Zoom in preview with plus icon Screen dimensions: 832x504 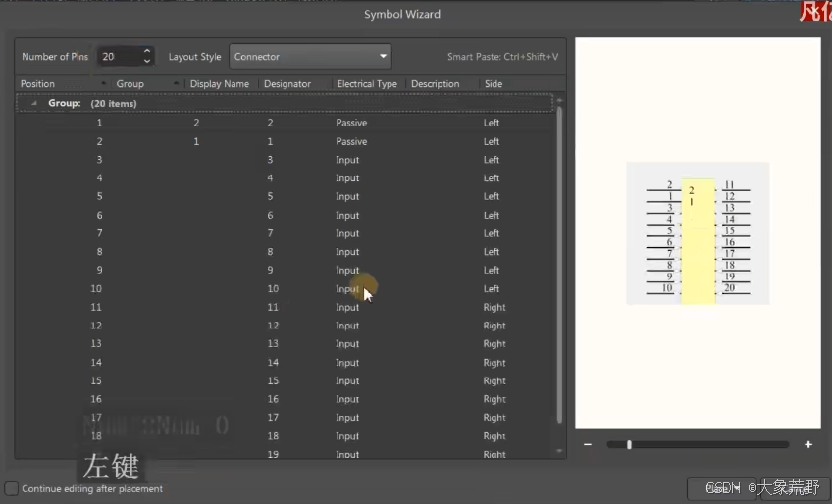808,444
